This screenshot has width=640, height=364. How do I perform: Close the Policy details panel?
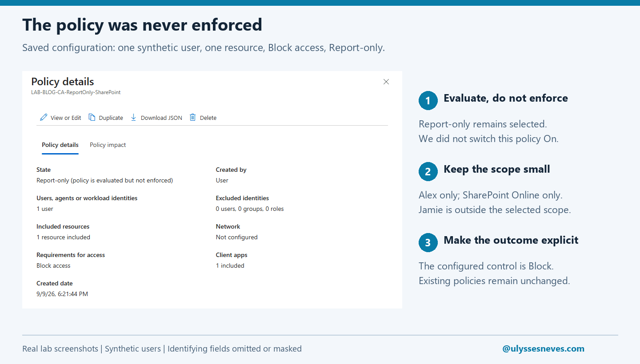(386, 82)
